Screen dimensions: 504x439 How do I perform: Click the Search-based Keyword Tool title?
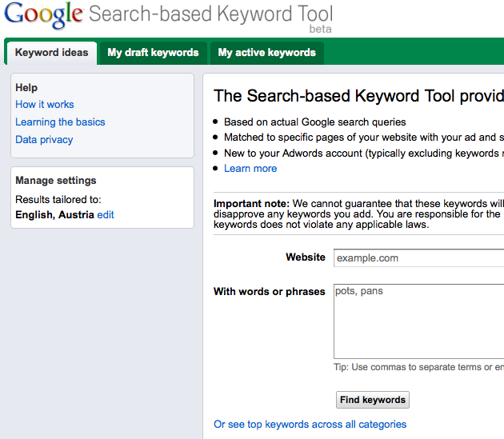coord(211,14)
